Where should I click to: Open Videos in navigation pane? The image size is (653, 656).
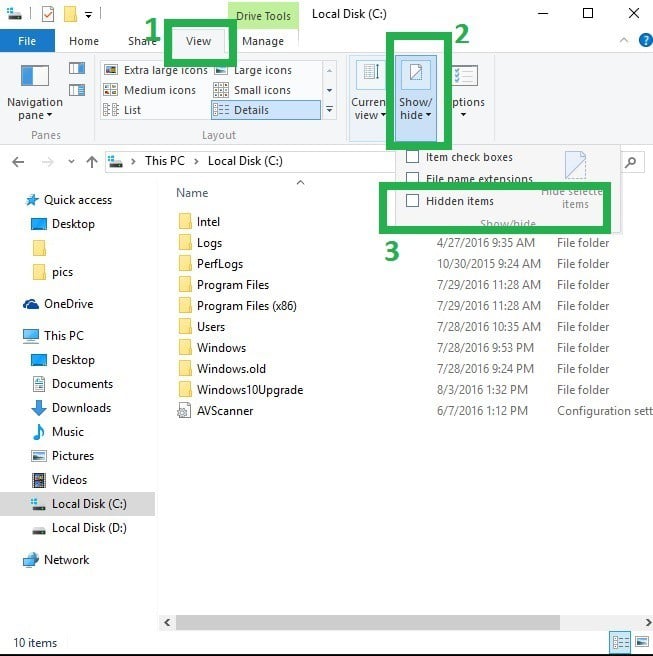click(x=69, y=480)
